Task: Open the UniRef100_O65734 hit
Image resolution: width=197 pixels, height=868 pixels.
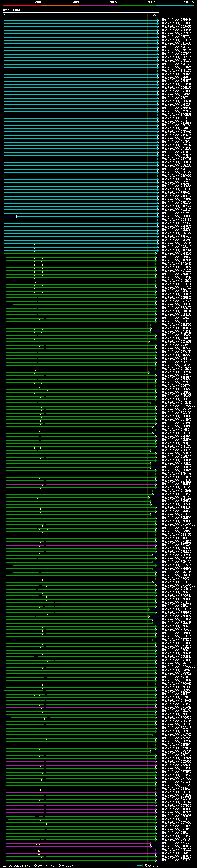Action: tap(177, 37)
